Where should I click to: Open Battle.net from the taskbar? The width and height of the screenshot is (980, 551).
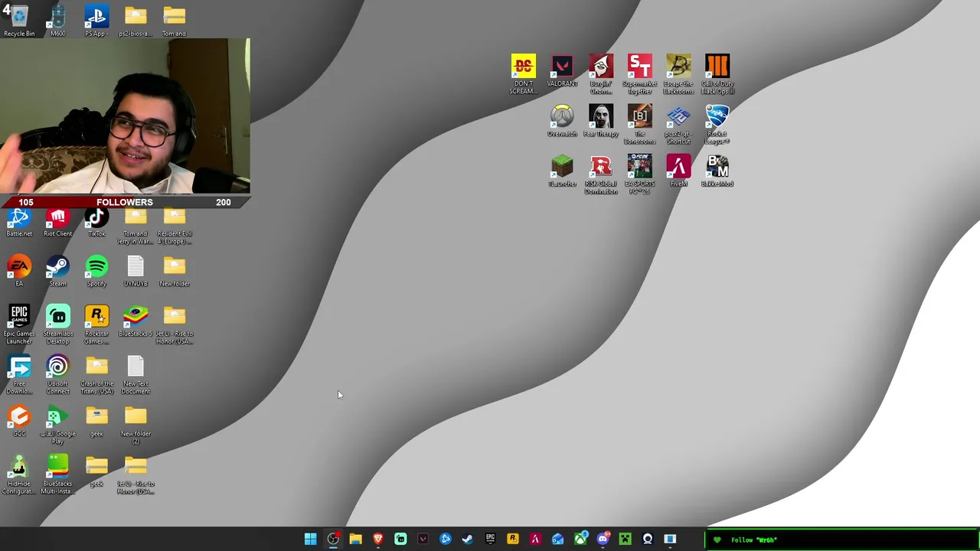(x=445, y=539)
